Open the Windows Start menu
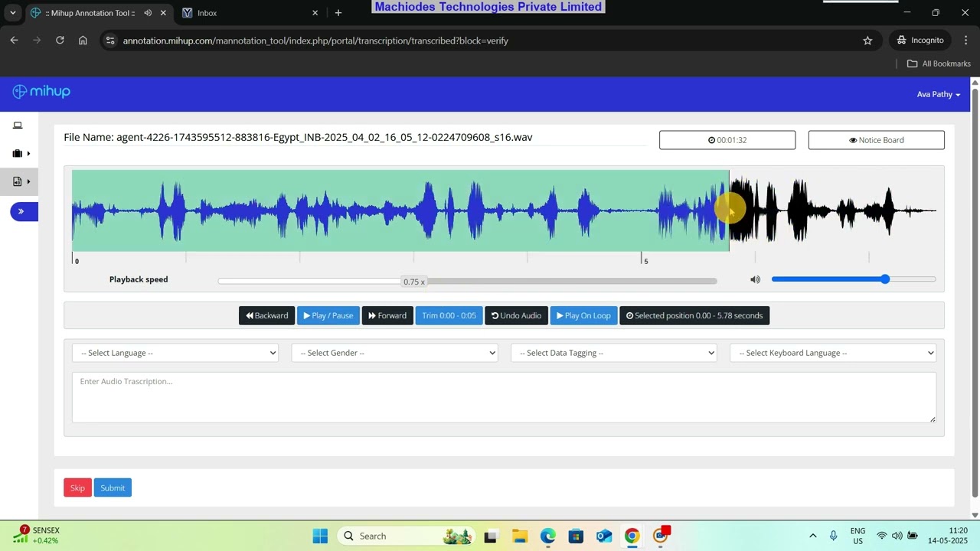The height and width of the screenshot is (551, 980). (320, 536)
